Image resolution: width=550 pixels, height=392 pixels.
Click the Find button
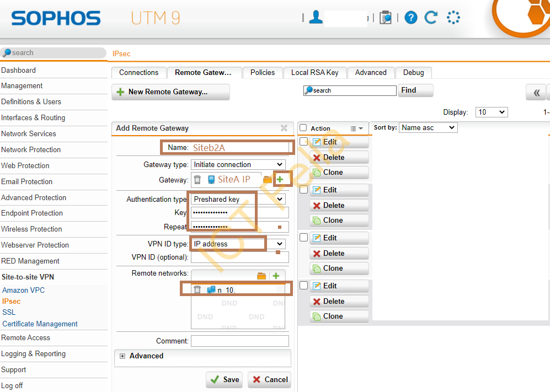pyautogui.click(x=415, y=90)
